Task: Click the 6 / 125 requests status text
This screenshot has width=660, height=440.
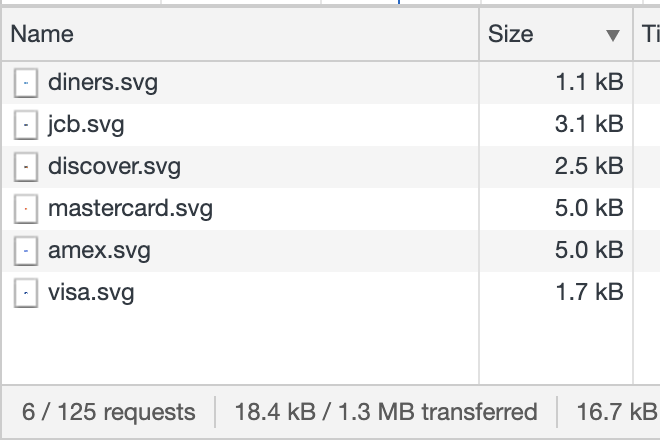Action: [x=109, y=412]
